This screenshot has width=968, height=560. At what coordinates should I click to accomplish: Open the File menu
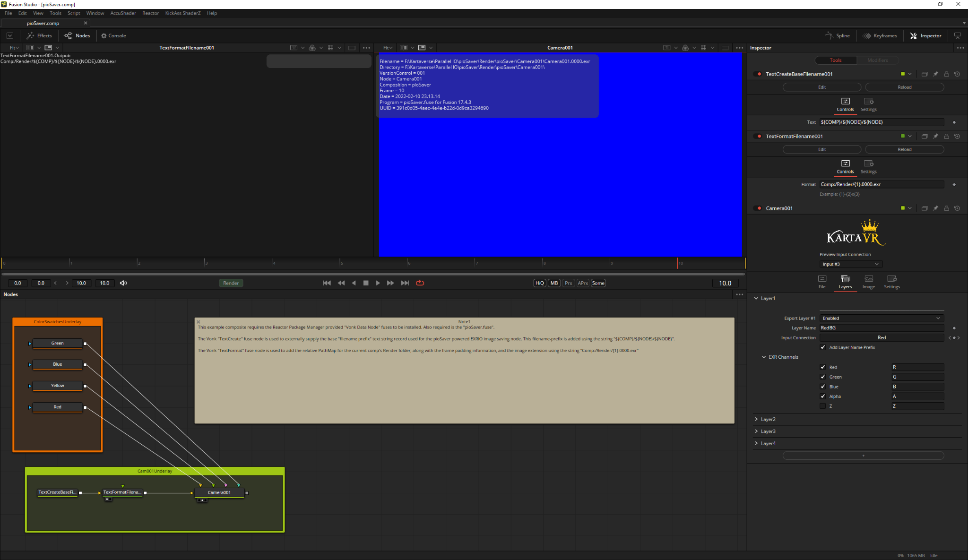point(8,13)
